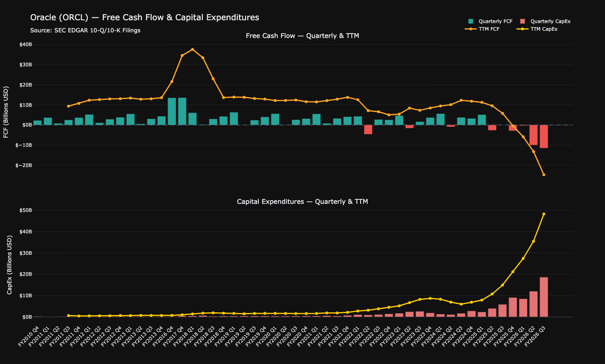Click the first TTM FCF marker at FY2011 Q3

(68, 106)
